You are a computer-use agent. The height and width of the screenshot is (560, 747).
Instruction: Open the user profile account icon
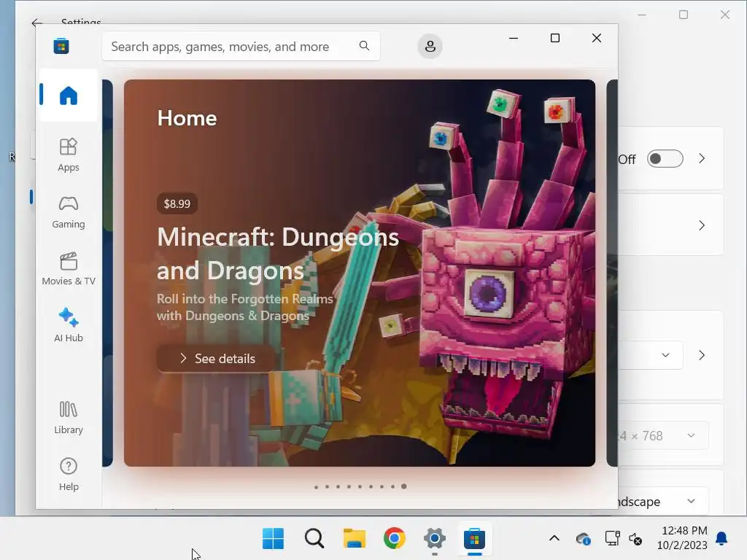pos(430,46)
